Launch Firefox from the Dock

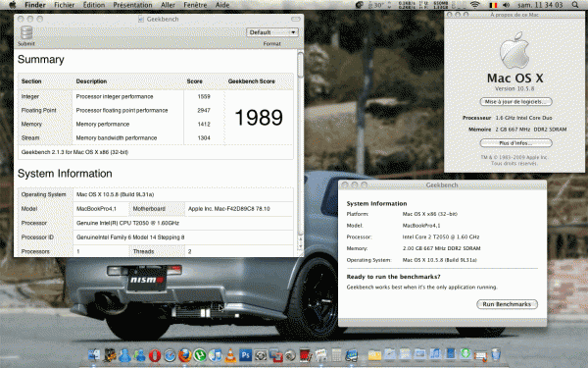click(x=185, y=355)
